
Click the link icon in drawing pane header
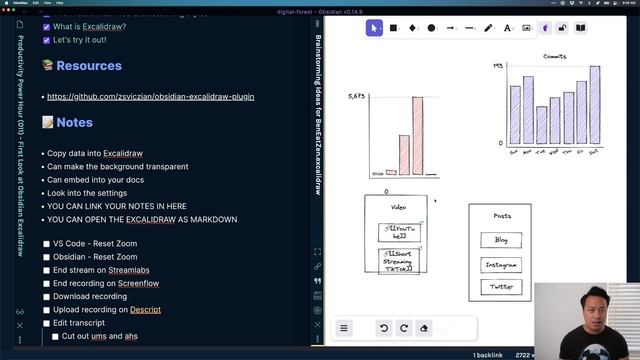point(318,267)
